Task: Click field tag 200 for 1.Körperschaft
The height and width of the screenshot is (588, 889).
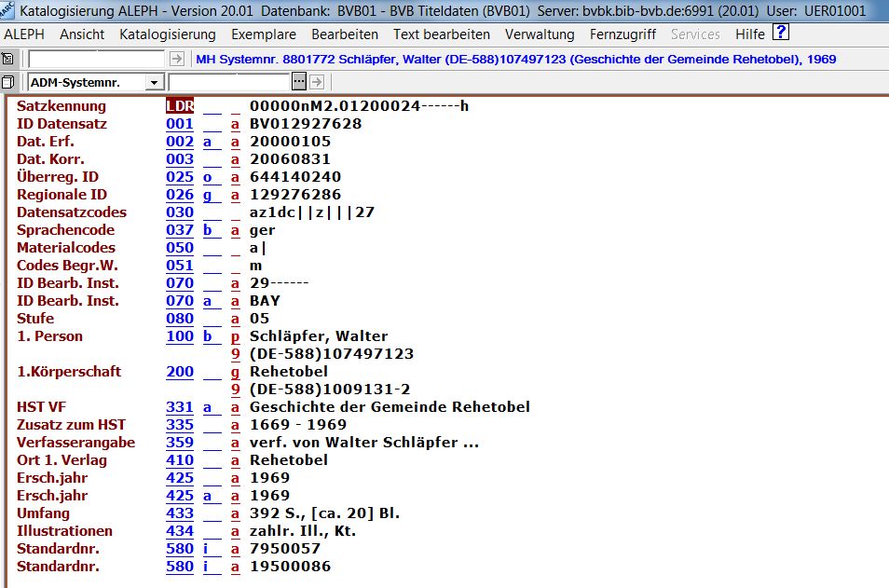Action: pos(179,372)
